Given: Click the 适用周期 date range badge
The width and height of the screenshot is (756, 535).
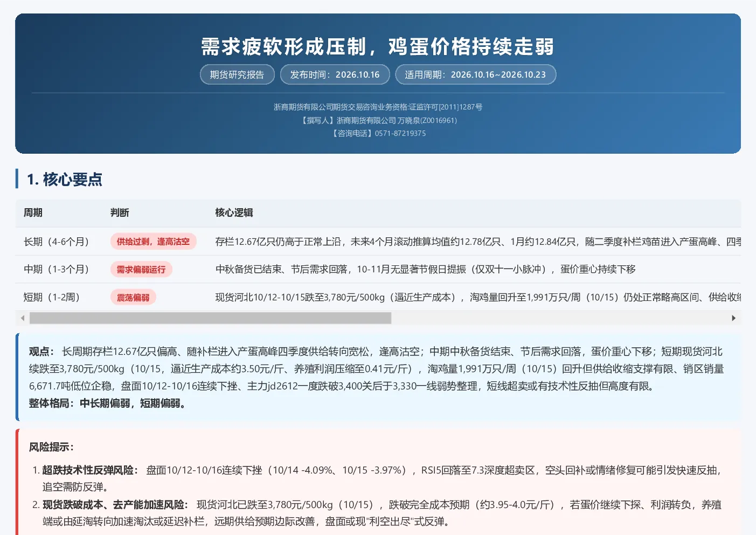Looking at the screenshot, I should (x=475, y=74).
